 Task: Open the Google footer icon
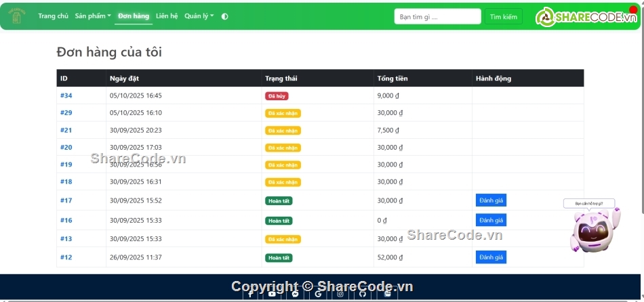[318, 293]
